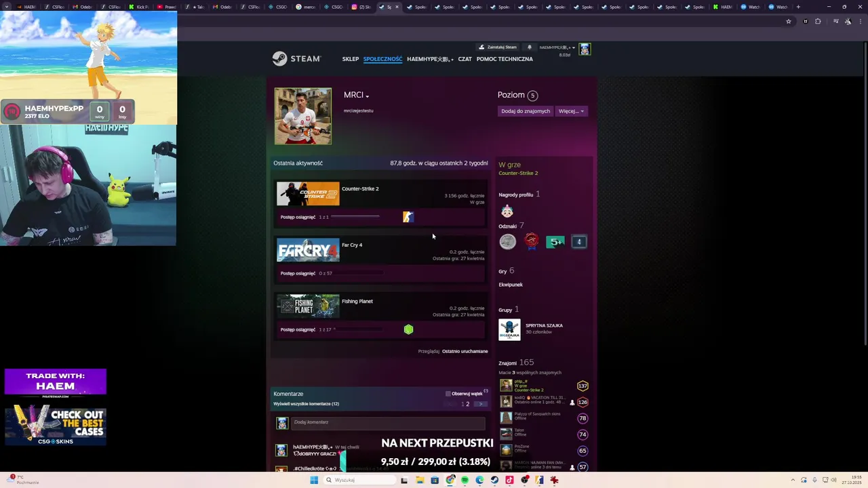
Task: Open the SPOŁECZNOŚĆ community menu
Action: [382, 59]
